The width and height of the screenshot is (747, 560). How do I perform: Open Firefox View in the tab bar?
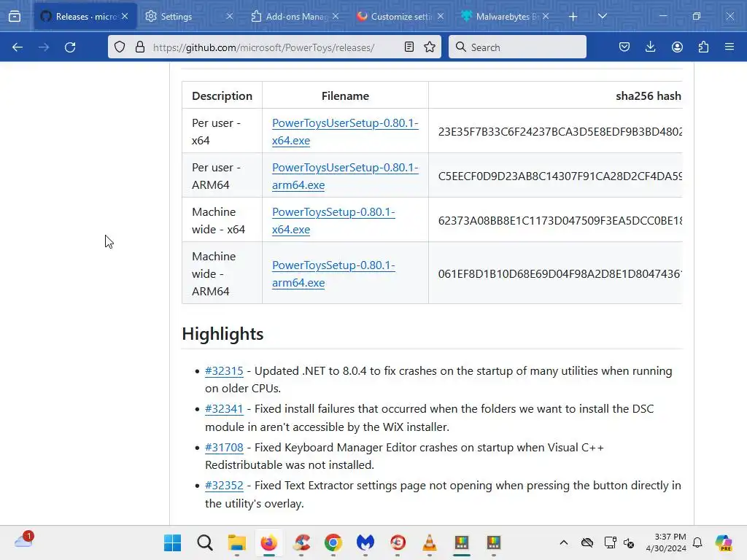coord(15,16)
